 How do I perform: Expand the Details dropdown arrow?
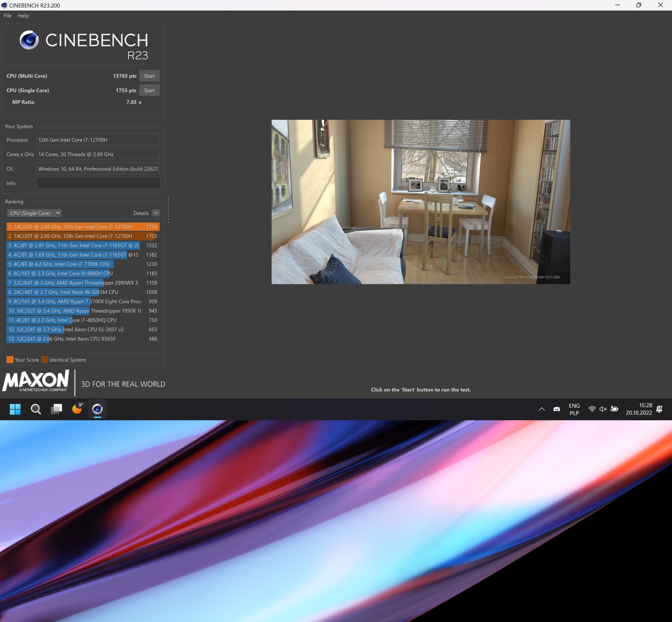[156, 213]
